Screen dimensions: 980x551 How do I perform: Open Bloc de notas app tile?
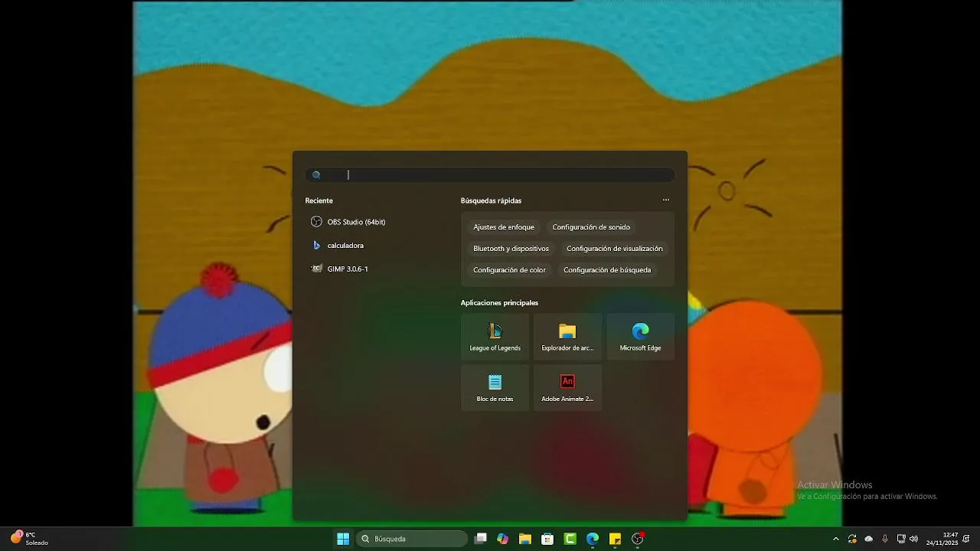[x=495, y=388]
